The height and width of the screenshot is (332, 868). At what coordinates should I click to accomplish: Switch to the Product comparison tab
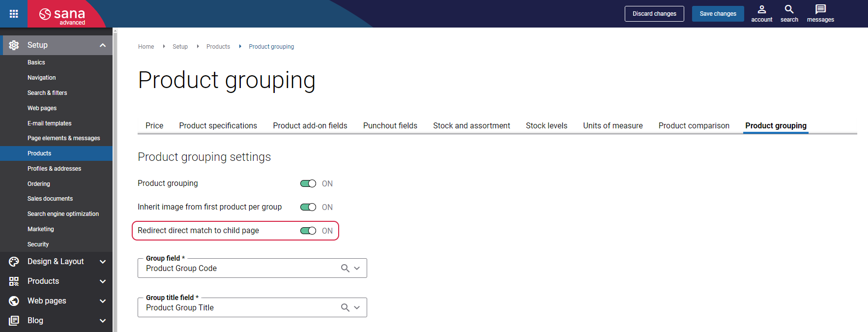694,125
